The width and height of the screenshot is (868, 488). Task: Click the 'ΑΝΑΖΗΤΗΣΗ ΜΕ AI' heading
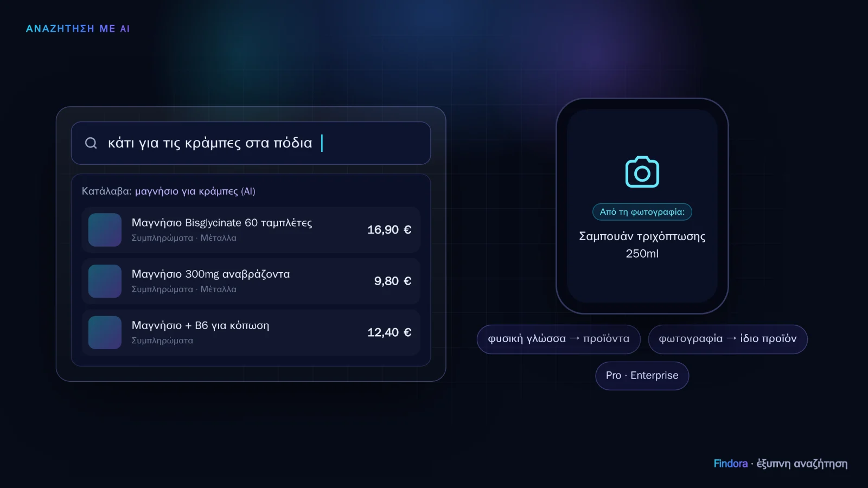pos(78,29)
